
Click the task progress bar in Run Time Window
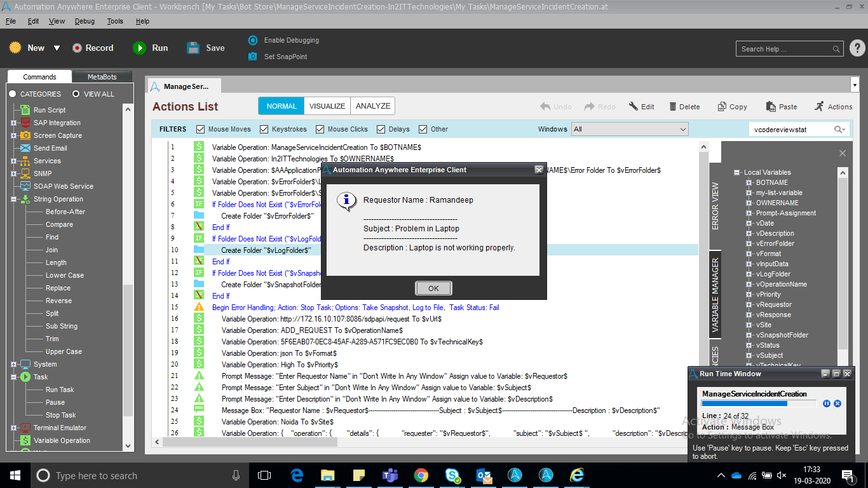759,403
